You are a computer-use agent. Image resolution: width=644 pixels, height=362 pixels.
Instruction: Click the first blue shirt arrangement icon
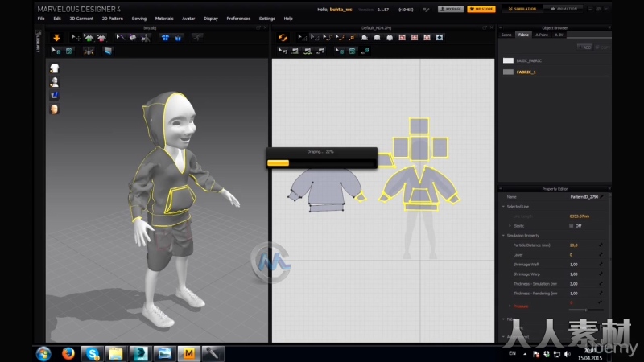pyautogui.click(x=165, y=38)
